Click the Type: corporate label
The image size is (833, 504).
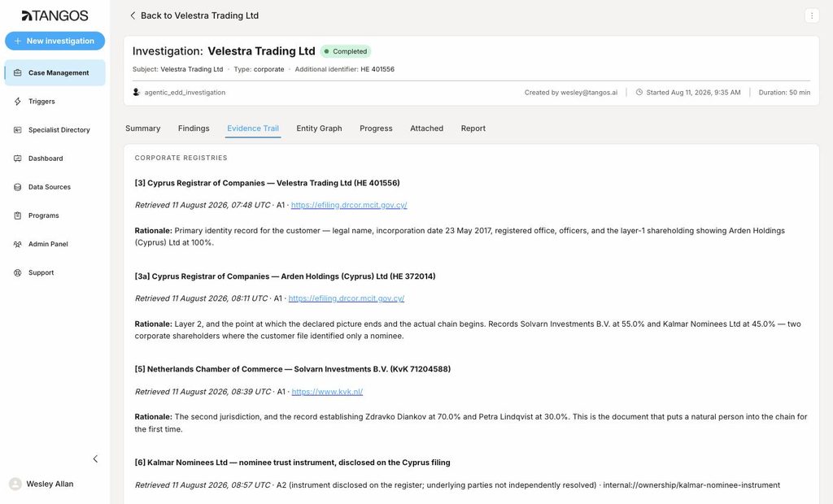[x=259, y=69]
